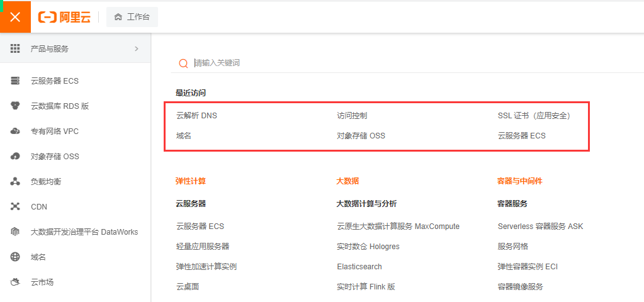Open the 产品与服务 menu label
Image resolution: width=644 pixels, height=302 pixels.
pyautogui.click(x=50, y=49)
